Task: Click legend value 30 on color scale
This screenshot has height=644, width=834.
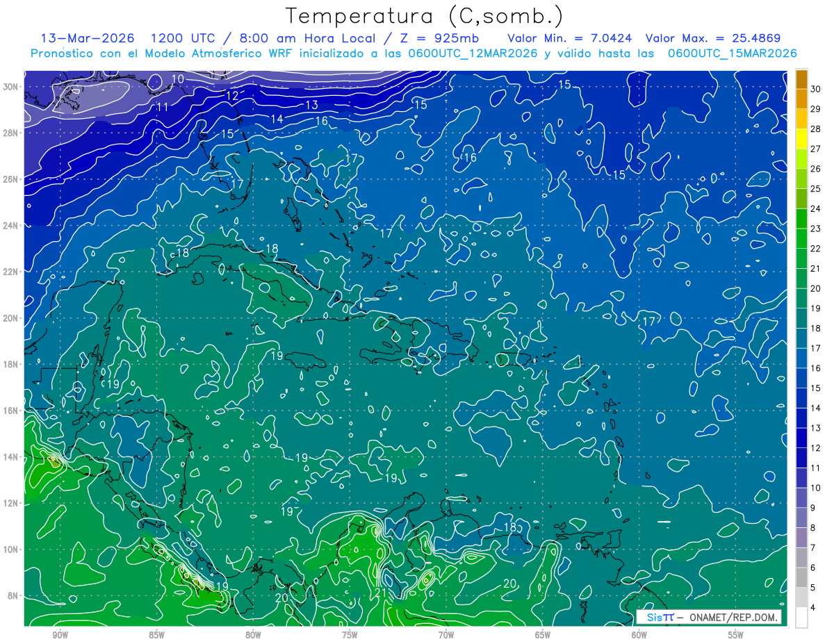Action: (816, 89)
